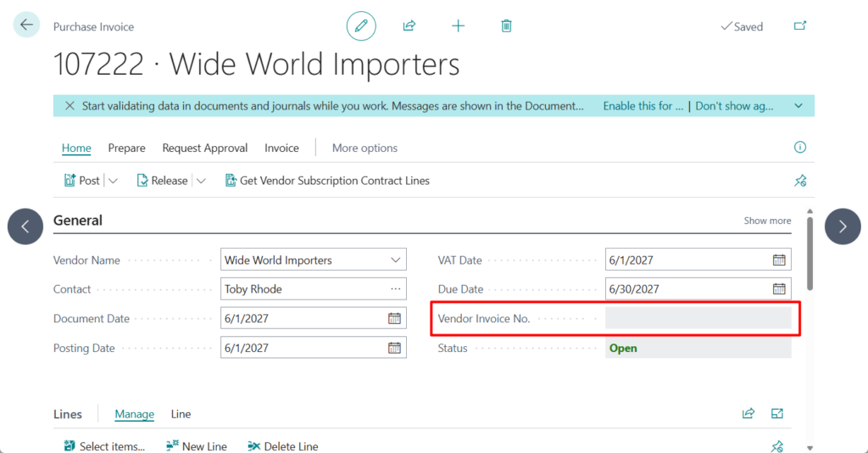Image resolution: width=868 pixels, height=453 pixels.
Task: Click the share icon in header
Action: tap(409, 26)
